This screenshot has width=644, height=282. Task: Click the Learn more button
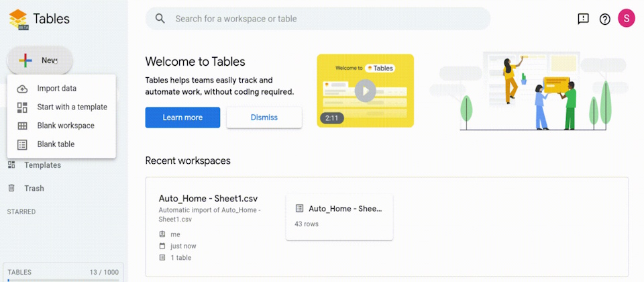182,117
